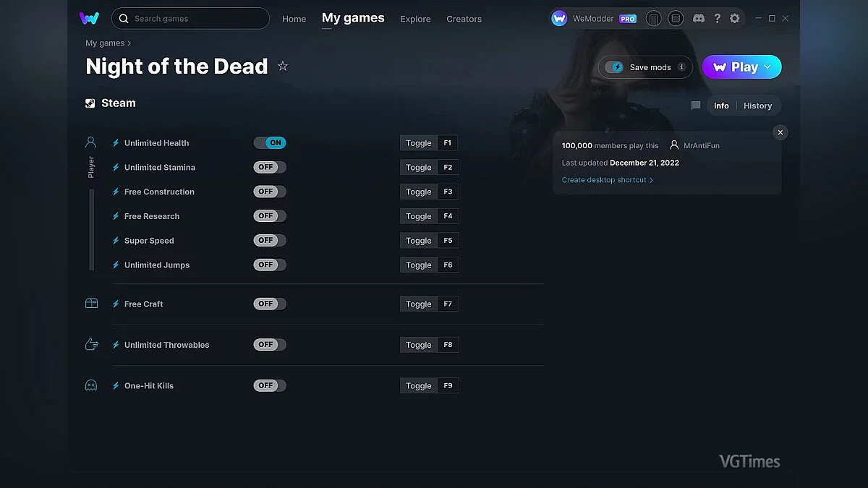Open settings gear icon
Viewport: 868px width, 488px height.
735,19
